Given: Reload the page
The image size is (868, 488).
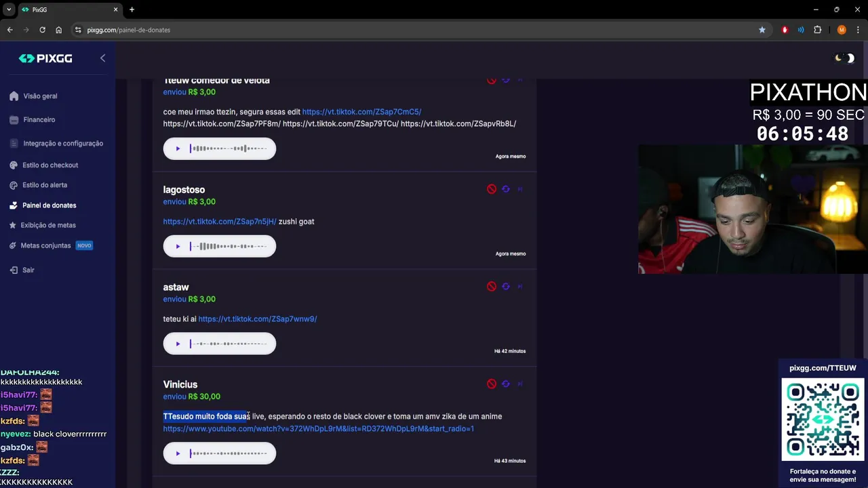Looking at the screenshot, I should tap(42, 30).
